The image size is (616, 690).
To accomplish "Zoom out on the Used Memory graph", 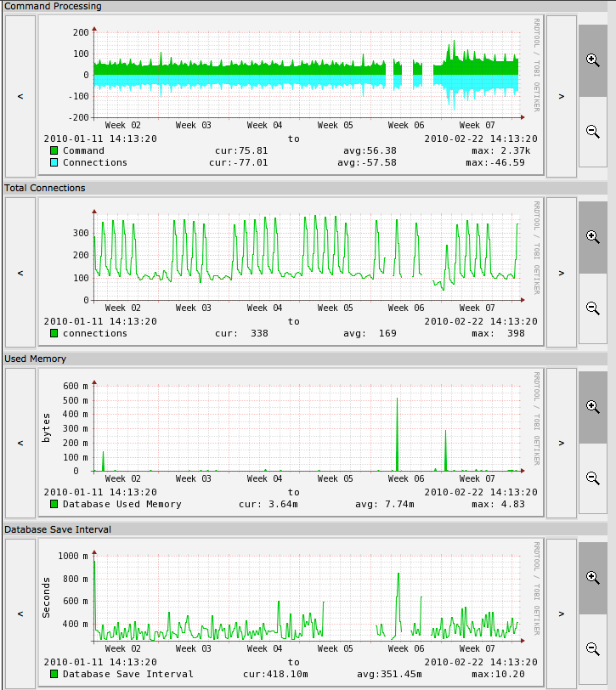I will pos(593,478).
